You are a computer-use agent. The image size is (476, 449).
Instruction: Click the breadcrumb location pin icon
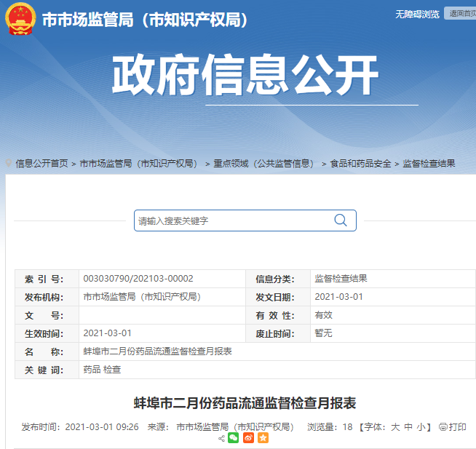pos(9,163)
